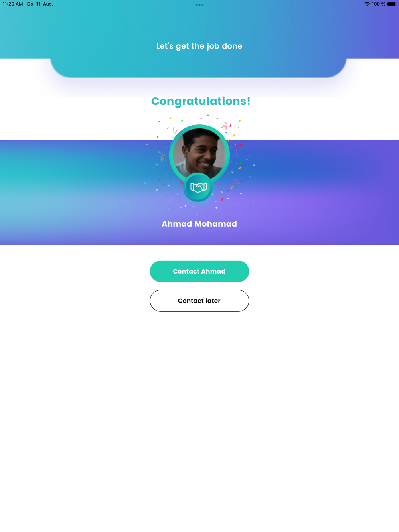Click the handshake match icon
The image size is (399, 532).
(198, 187)
